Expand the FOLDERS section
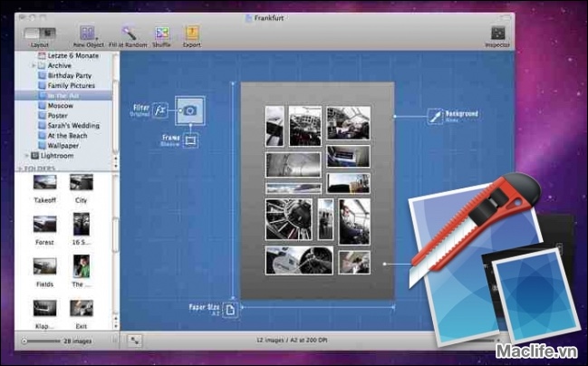 pos(22,169)
